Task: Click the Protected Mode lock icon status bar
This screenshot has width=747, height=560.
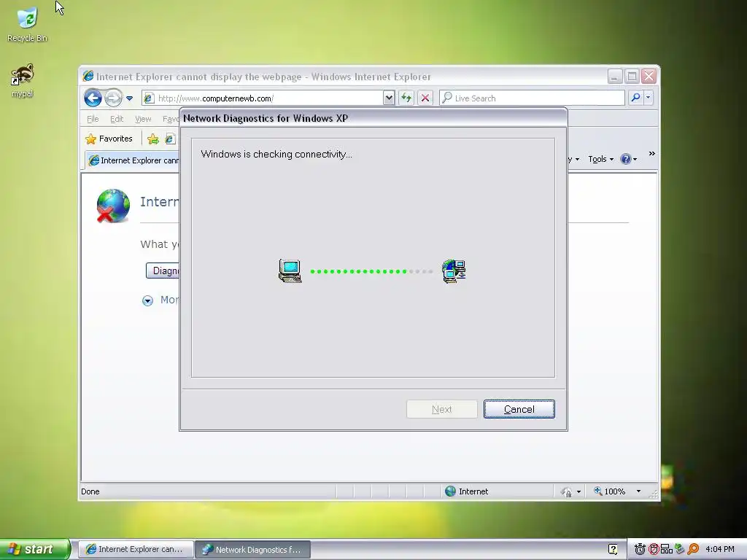Action: click(566, 491)
